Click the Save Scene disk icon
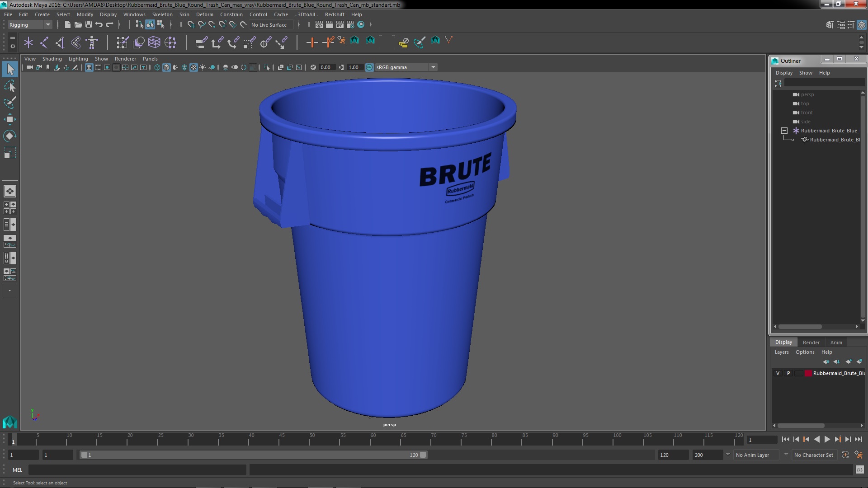The image size is (868, 488). tap(89, 25)
